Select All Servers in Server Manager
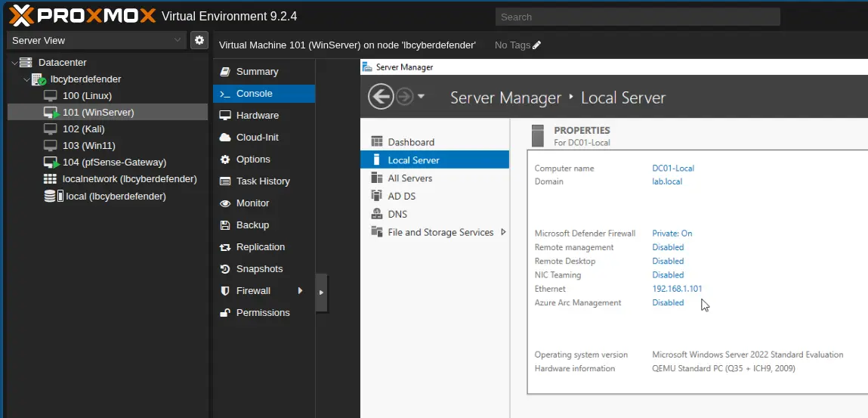The image size is (868, 418). coord(434,178)
